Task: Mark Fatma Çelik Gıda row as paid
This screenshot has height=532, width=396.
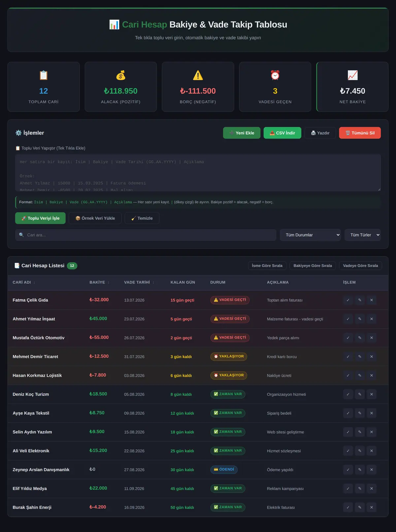Action: [x=348, y=300]
